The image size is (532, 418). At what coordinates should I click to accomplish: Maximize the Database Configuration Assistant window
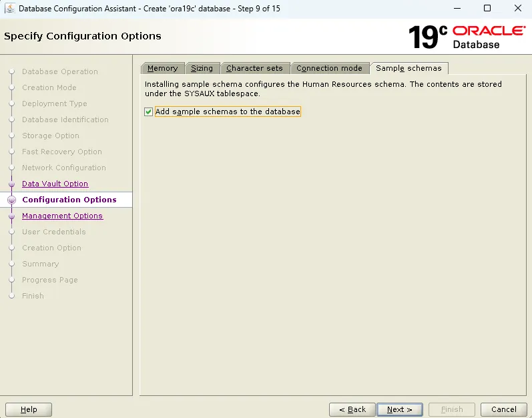[487, 9]
